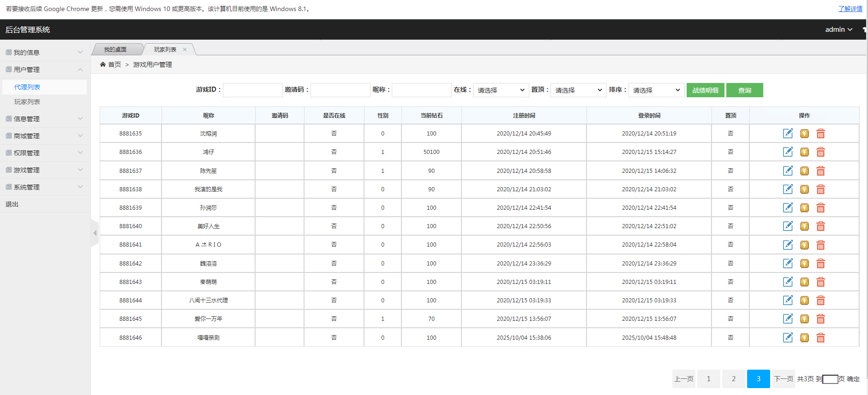The width and height of the screenshot is (868, 395).
Task: Expand the 信息管理 sidebar menu
Action: (45, 119)
